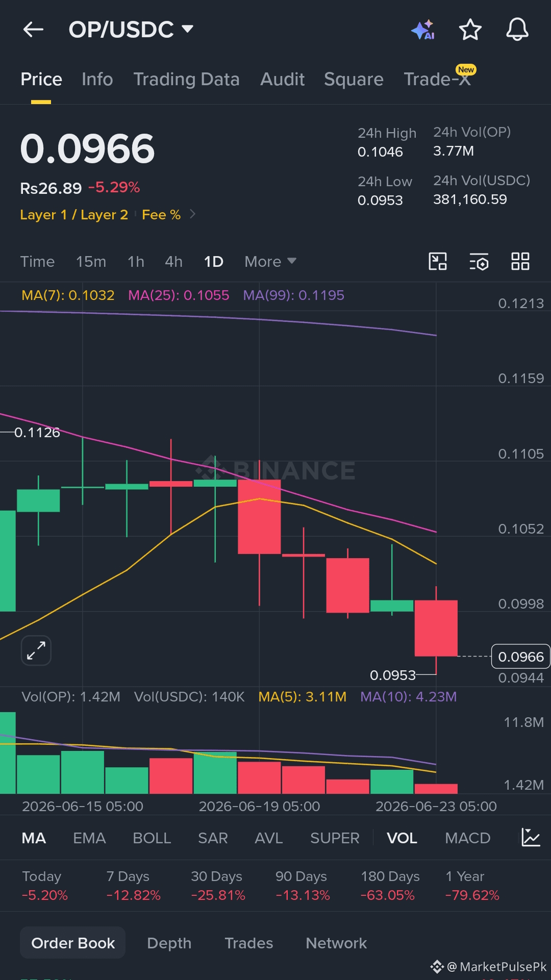Tap the 0.0953 low price marker
The height and width of the screenshot is (980, 551).
[x=393, y=675]
